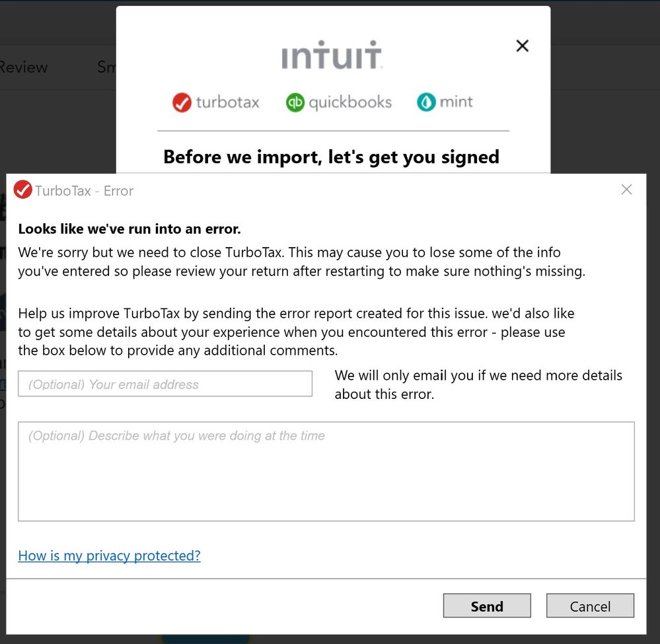Close the TurboTax - Error dialog
Screen dimensions: 660x644
tap(626, 190)
